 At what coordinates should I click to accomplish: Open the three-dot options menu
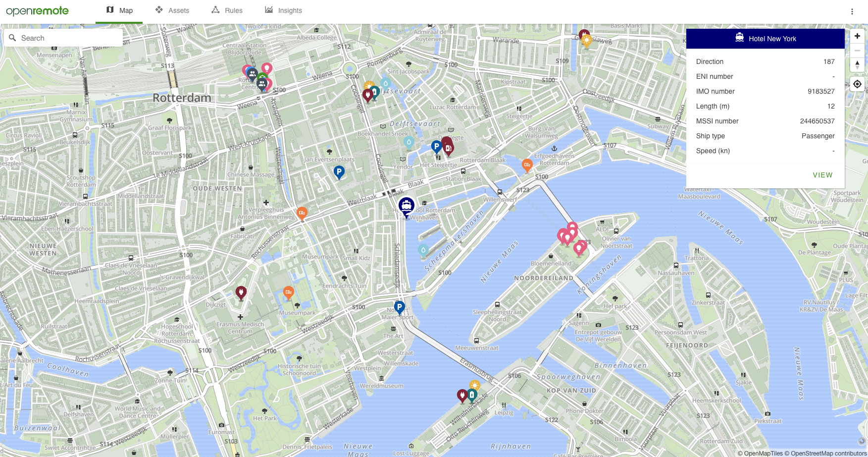852,11
